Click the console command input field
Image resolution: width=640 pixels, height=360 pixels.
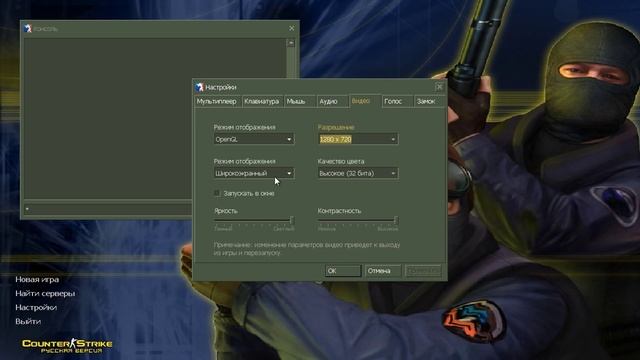pos(108,209)
